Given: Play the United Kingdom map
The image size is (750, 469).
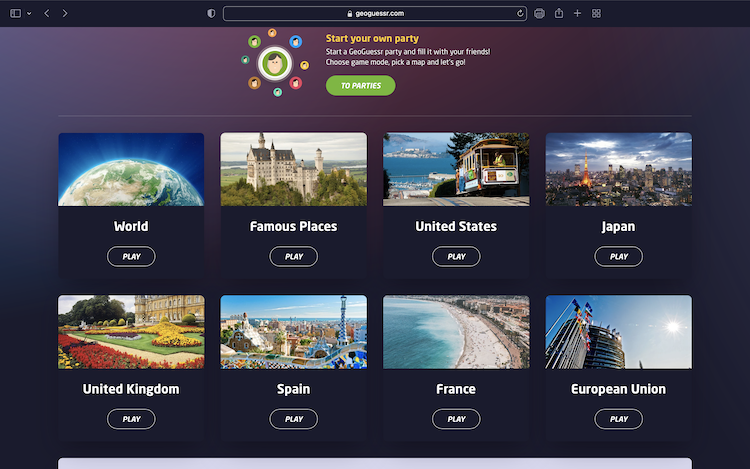Looking at the screenshot, I should [131, 419].
